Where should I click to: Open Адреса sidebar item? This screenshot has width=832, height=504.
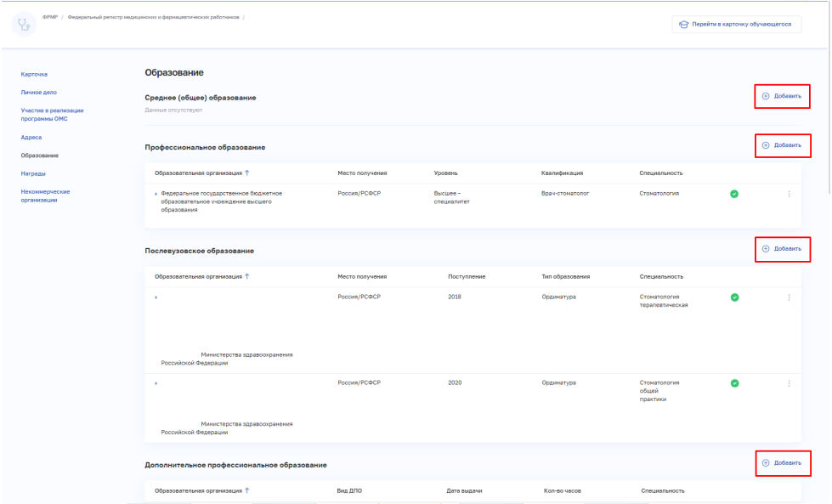(31, 138)
